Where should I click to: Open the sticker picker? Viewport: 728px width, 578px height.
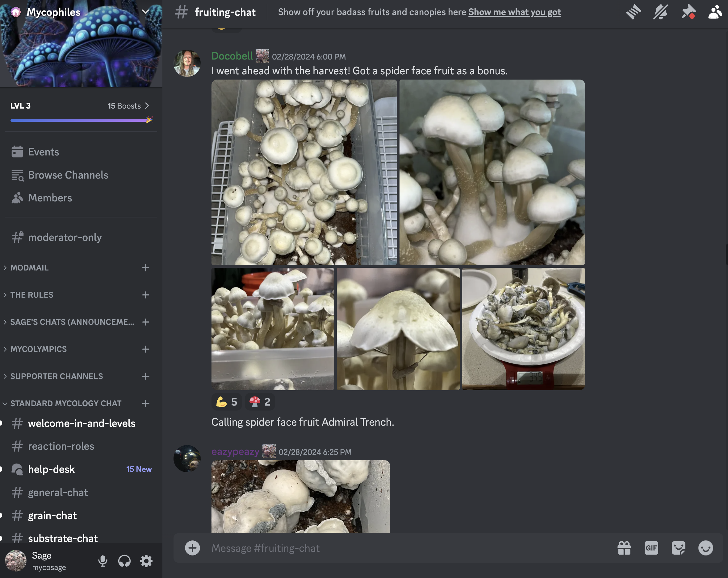pos(678,548)
